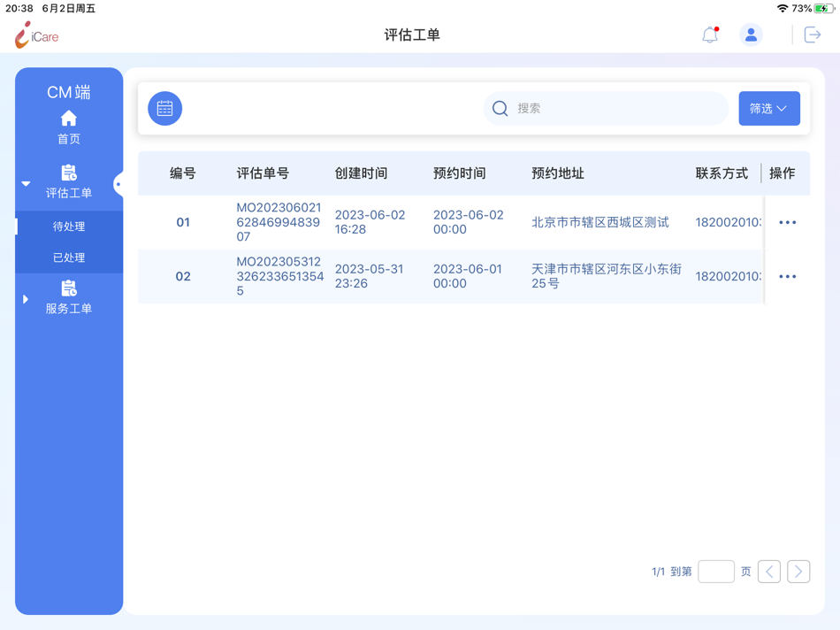Click the 预约时间 column header
Viewport: 840px width, 630px height.
459,173
